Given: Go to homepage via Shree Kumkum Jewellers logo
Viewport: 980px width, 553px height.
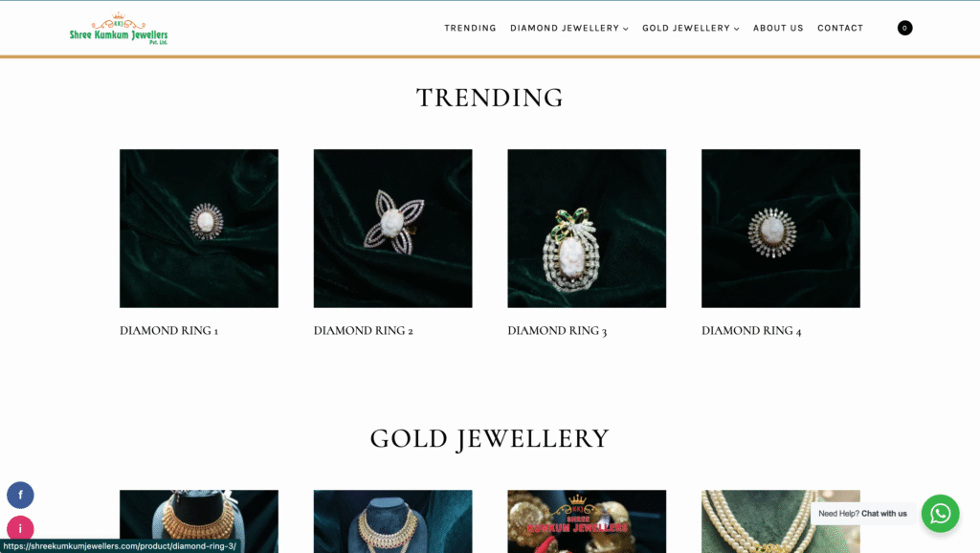Looking at the screenshot, I should tap(118, 29).
